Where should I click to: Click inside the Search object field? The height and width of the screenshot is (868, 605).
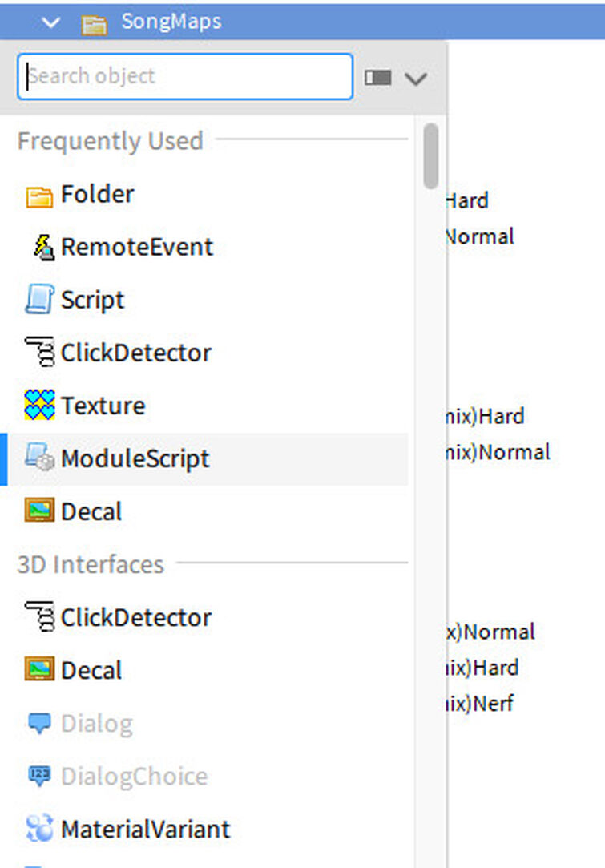tap(184, 76)
